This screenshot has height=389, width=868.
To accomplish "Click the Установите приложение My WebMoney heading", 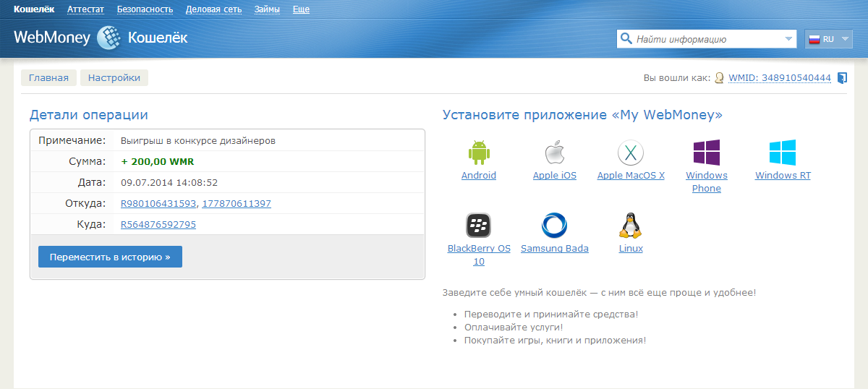I will point(582,115).
